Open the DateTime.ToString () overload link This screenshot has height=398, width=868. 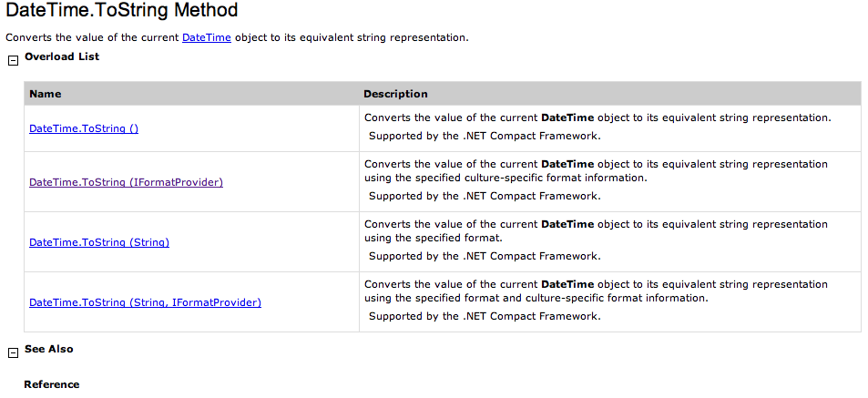(x=84, y=128)
